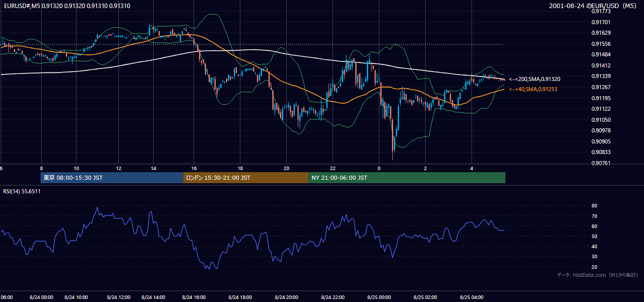Click the 8/25 02:00 time label
The width and height of the screenshot is (644, 302).
coord(425,297)
